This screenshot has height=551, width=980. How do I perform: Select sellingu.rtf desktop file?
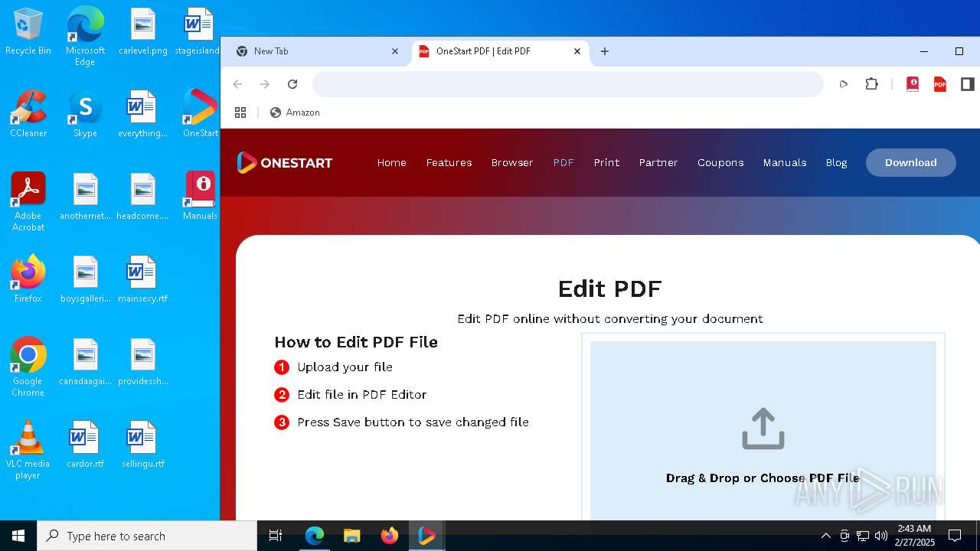[x=142, y=445]
